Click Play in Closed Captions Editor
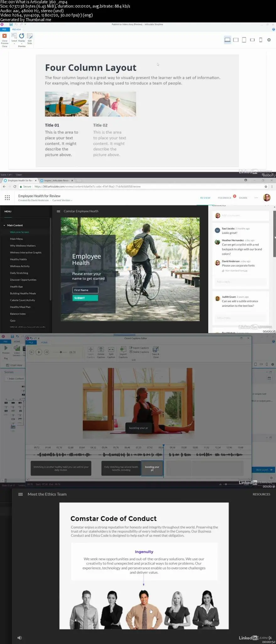This screenshot has width=276, height=644. point(39,352)
